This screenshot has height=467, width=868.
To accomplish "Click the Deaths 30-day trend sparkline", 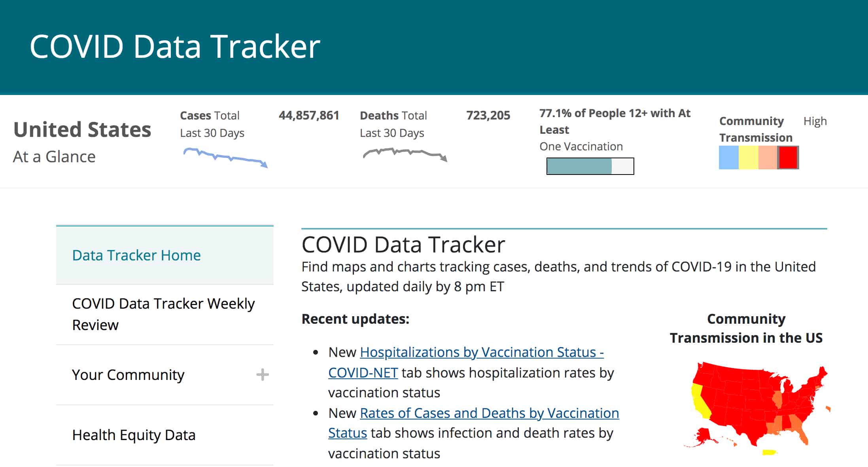I will click(x=405, y=154).
